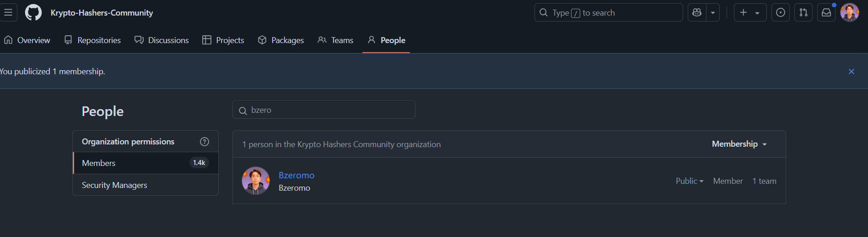Switch to the Teams tab

pyautogui.click(x=335, y=40)
